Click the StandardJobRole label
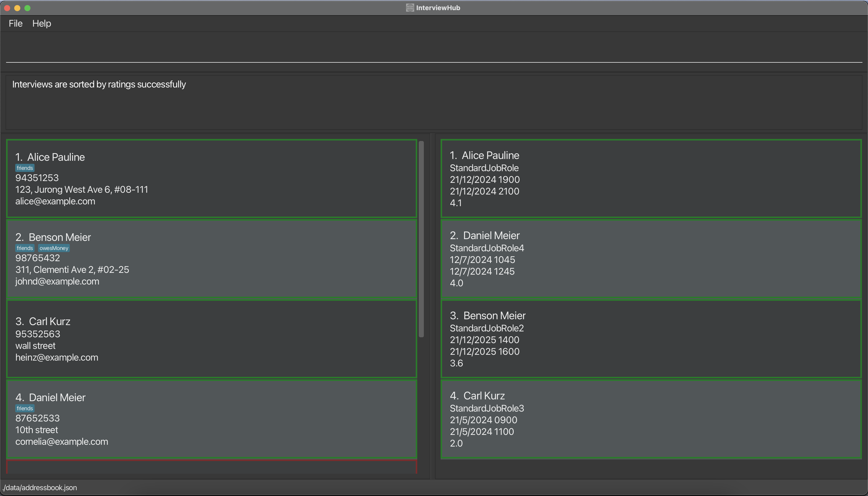 tap(484, 168)
